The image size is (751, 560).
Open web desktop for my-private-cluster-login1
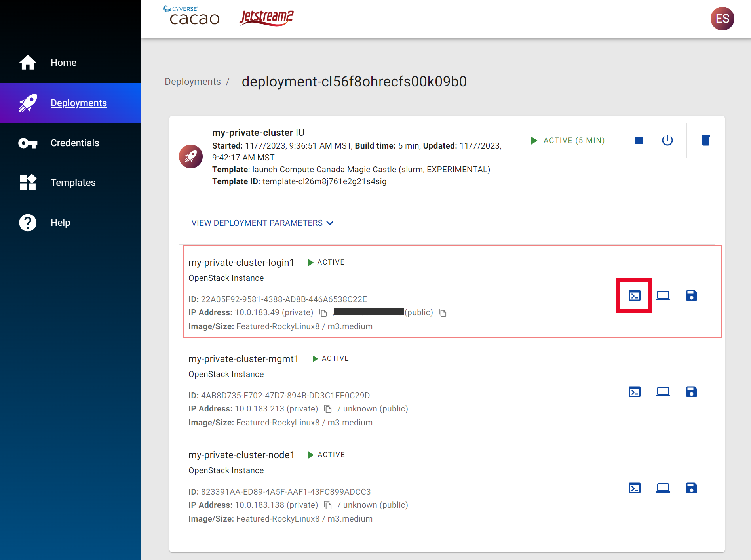[x=663, y=295]
